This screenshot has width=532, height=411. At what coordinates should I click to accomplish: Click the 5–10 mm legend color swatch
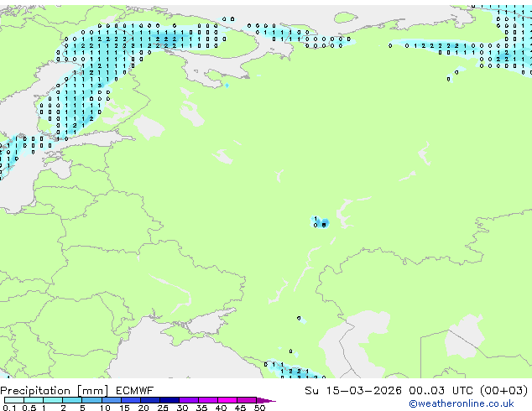(x=91, y=400)
